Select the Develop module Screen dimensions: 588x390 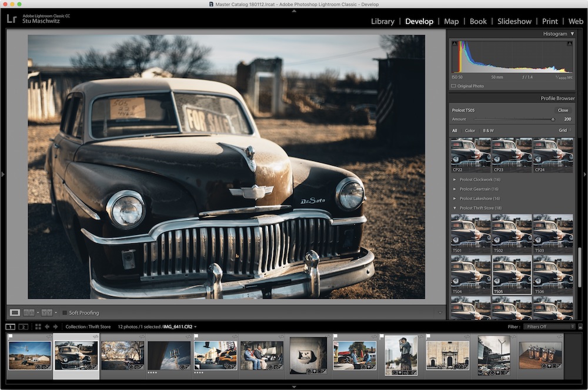[x=419, y=21]
